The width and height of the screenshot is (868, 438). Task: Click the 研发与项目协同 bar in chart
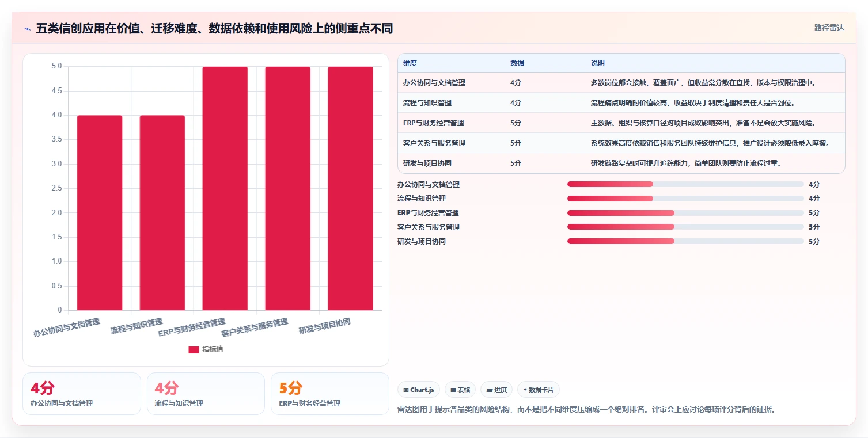(351, 189)
